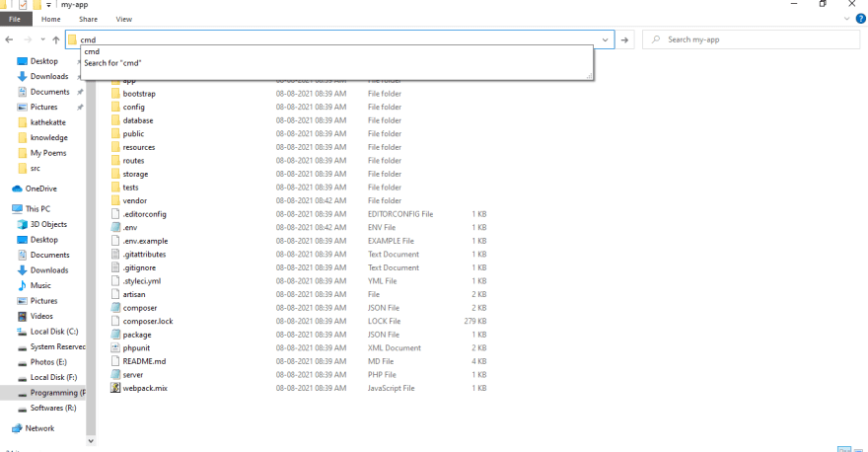Select the database folder icon
The width and height of the screenshot is (868, 452).
[x=115, y=120]
